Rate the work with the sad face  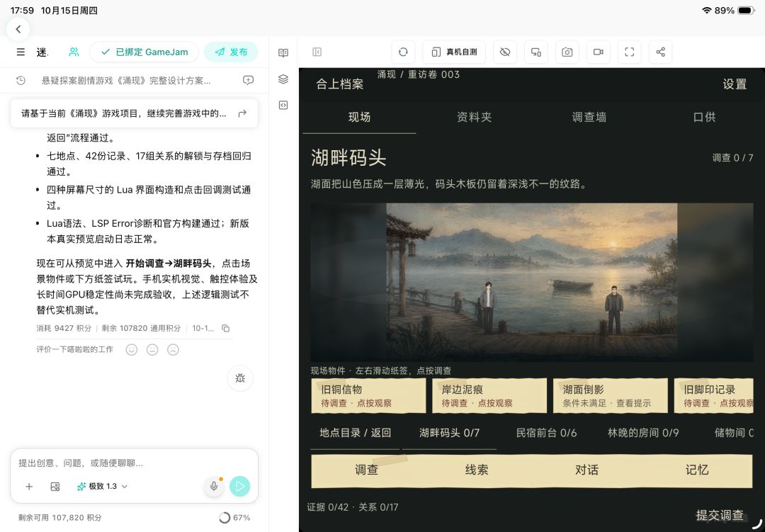pyautogui.click(x=173, y=349)
